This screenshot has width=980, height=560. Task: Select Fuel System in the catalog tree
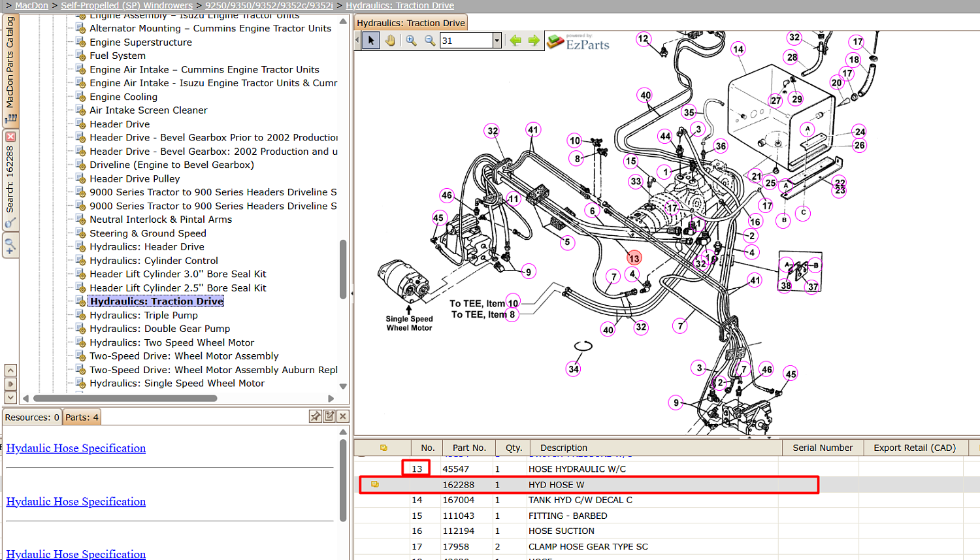tap(118, 56)
